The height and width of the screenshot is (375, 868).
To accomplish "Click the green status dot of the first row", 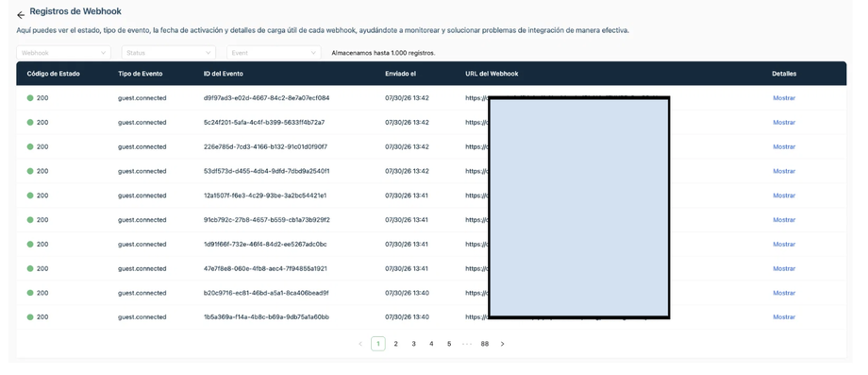I will [x=30, y=98].
